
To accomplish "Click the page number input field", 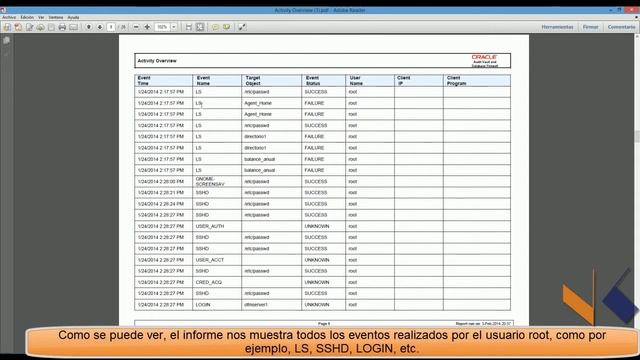I will click(x=111, y=27).
